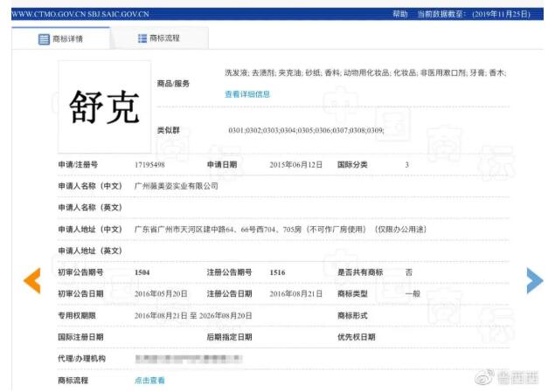Click the 商品/服务 label
This screenshot has height=392, width=555.
click(x=173, y=84)
